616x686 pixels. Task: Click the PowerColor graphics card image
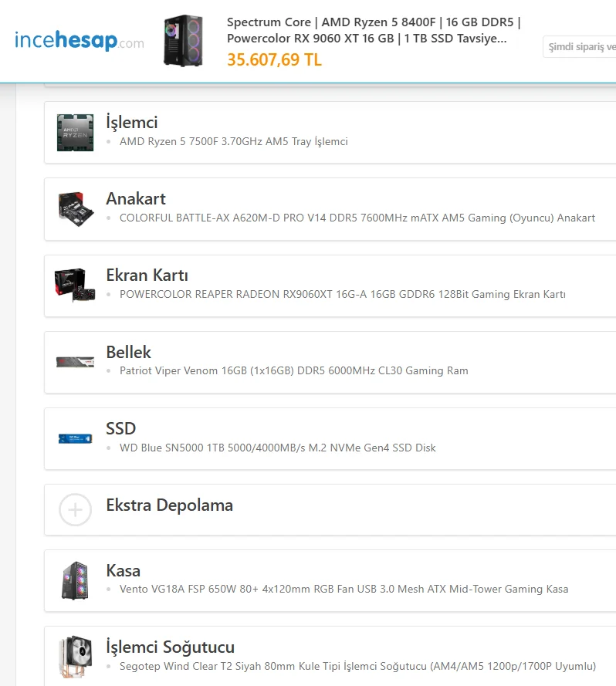pos(75,285)
